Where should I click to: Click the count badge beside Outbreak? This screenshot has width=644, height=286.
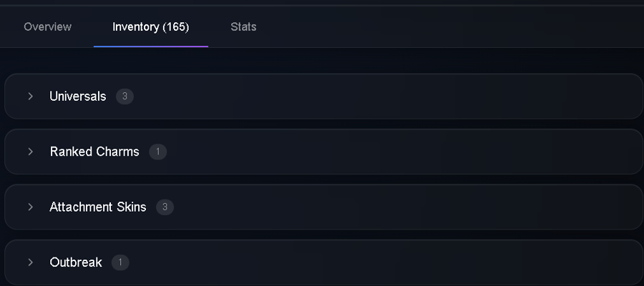click(x=120, y=262)
